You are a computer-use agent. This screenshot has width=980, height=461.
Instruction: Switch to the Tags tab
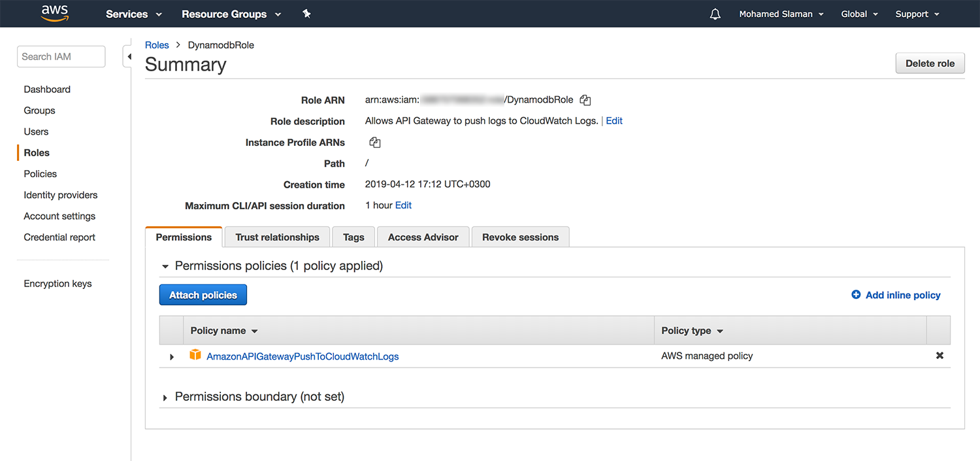click(353, 237)
